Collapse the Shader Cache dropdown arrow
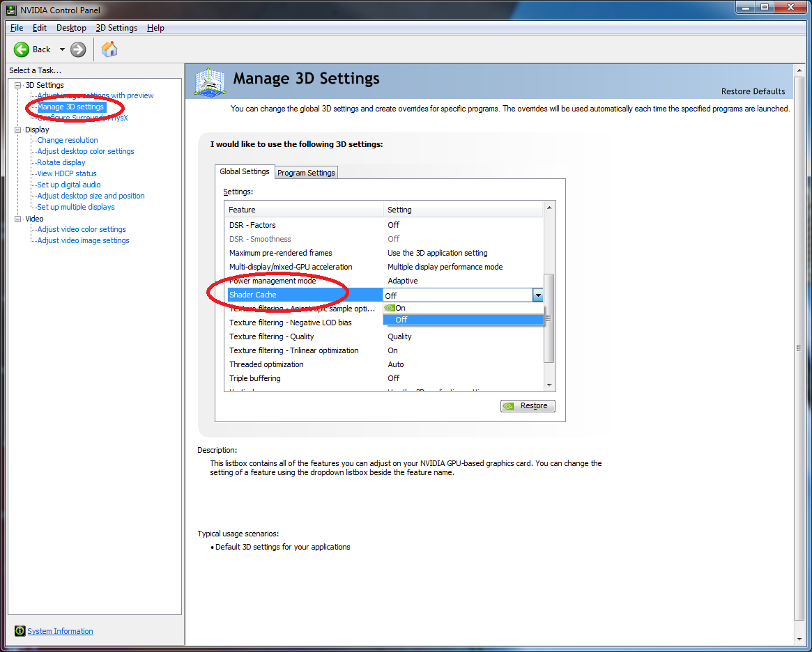812x652 pixels. pos(537,295)
